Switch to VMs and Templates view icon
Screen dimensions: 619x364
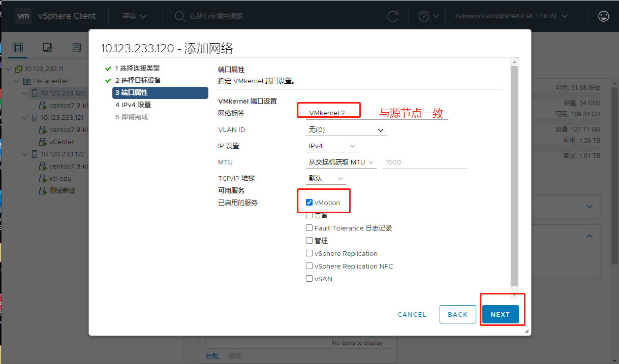pyautogui.click(x=47, y=48)
